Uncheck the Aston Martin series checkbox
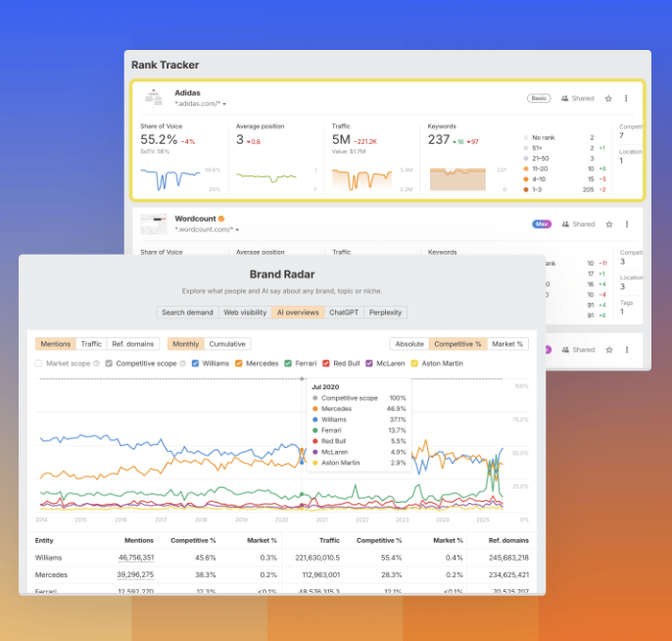 (414, 364)
